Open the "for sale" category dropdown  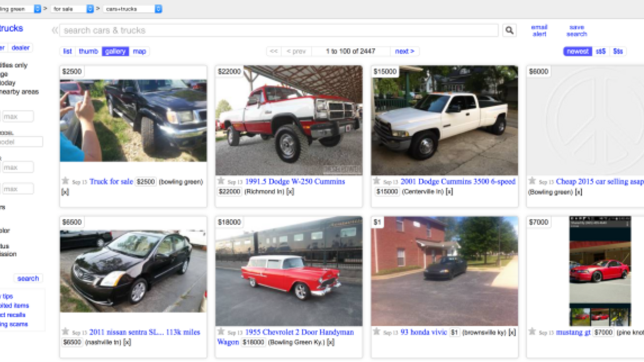point(73,9)
